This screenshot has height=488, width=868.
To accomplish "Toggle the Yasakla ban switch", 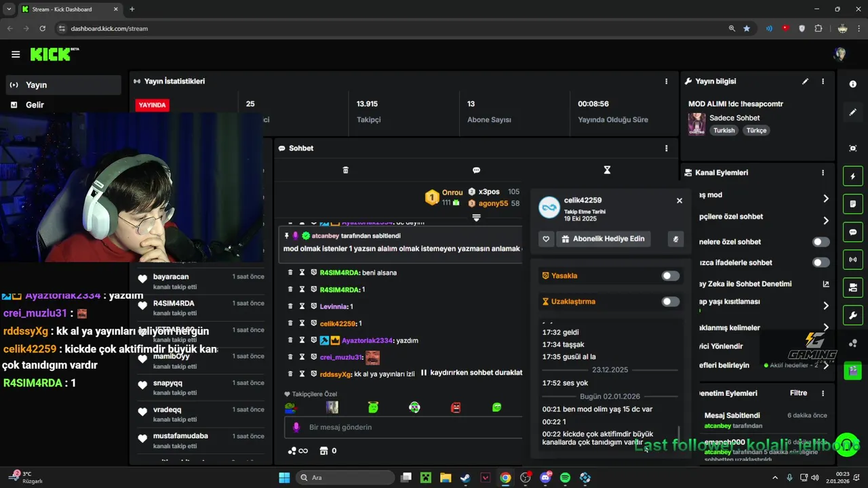I will coord(671,276).
